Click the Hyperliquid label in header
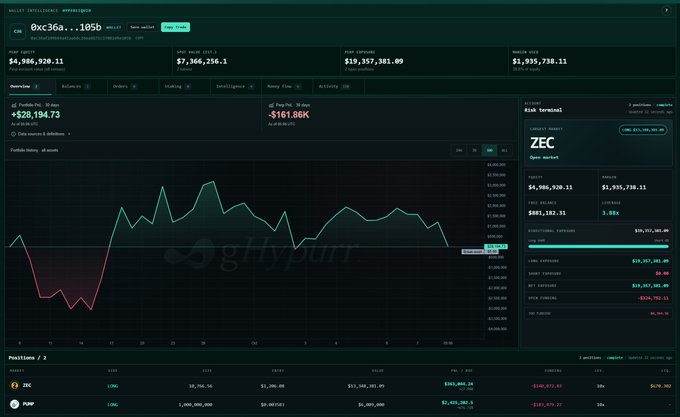This screenshot has height=417, width=680. tap(77, 10)
